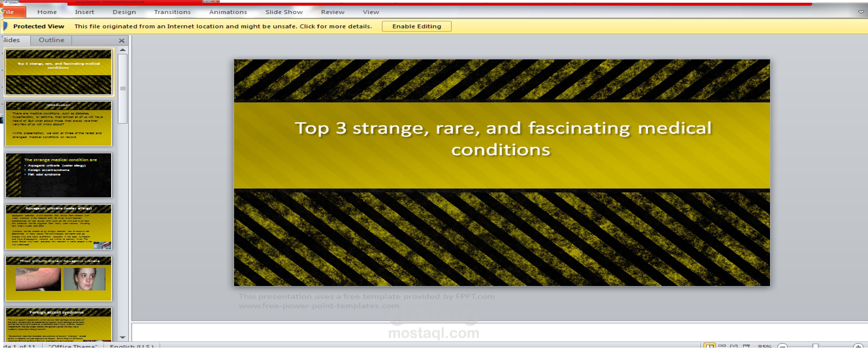The width and height of the screenshot is (868, 348).
Task: Switch to Slide Sorter view icon
Action: point(722,345)
